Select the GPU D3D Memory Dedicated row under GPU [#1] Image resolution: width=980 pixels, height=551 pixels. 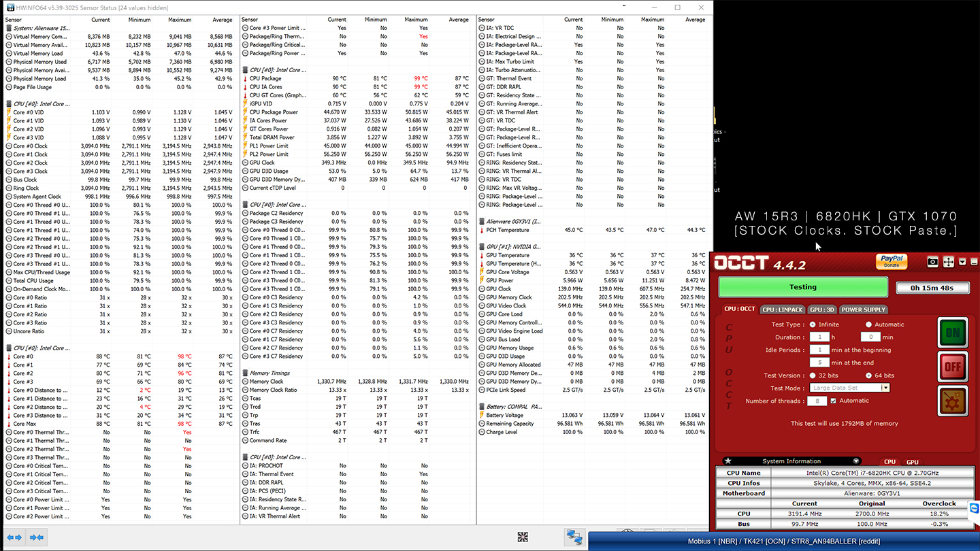pos(593,373)
